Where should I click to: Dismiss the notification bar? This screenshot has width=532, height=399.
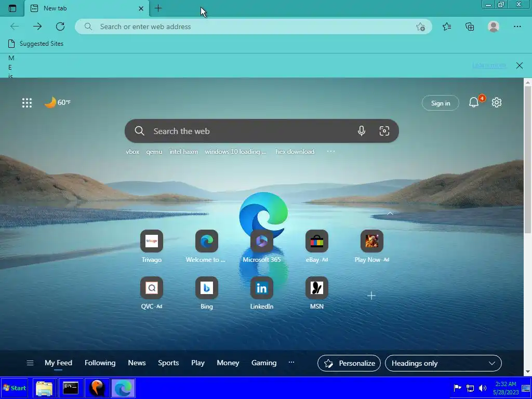point(520,65)
